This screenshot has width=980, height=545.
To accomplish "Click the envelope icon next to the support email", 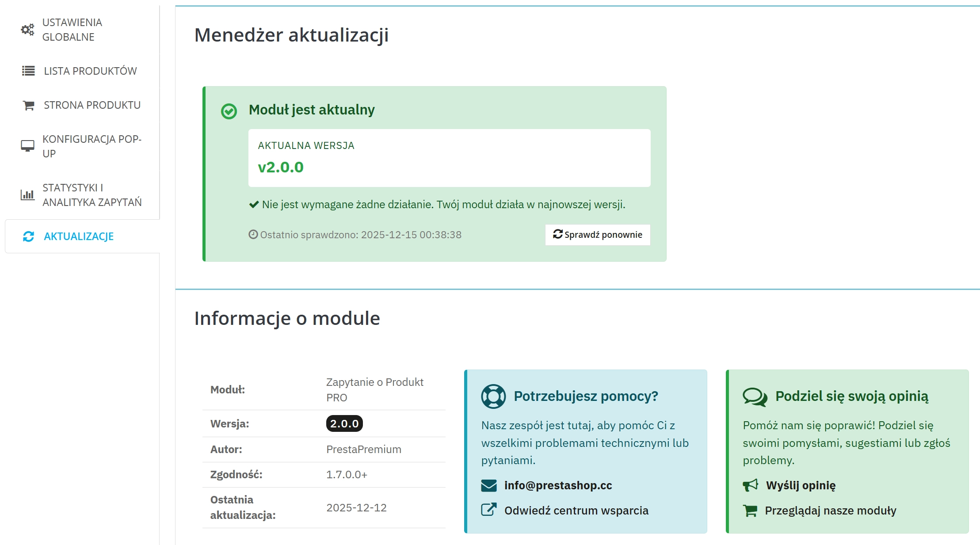I will point(489,485).
